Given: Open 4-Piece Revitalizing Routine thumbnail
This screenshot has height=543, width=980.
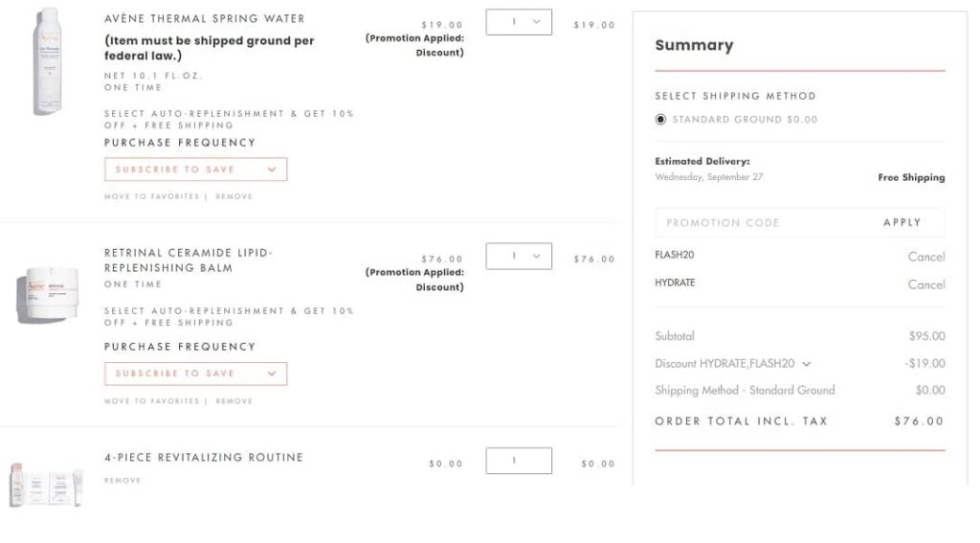Looking at the screenshot, I should [x=47, y=483].
